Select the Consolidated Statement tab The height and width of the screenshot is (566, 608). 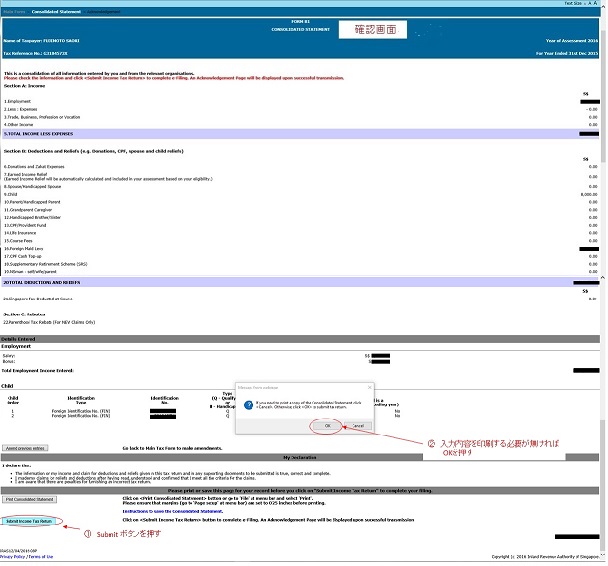tap(55, 12)
